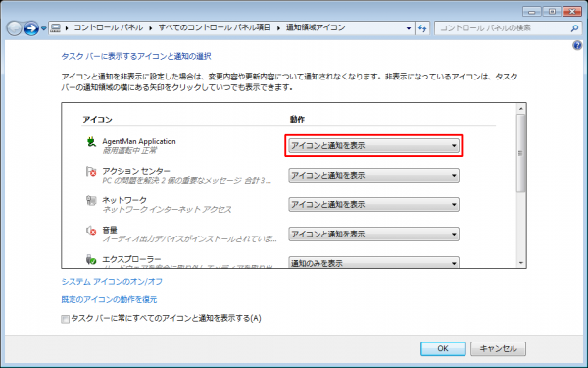Open システム アイコンのオン/オフ link
The image size is (588, 368).
click(x=112, y=282)
